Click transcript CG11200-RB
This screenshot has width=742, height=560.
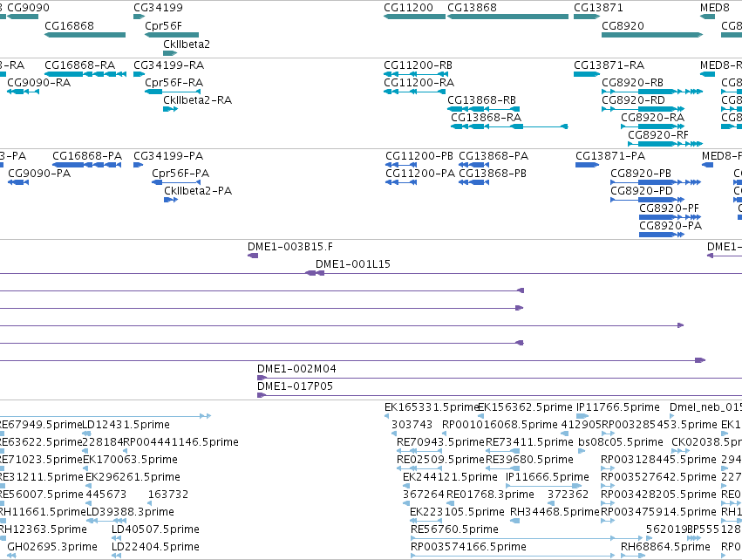coord(416,74)
